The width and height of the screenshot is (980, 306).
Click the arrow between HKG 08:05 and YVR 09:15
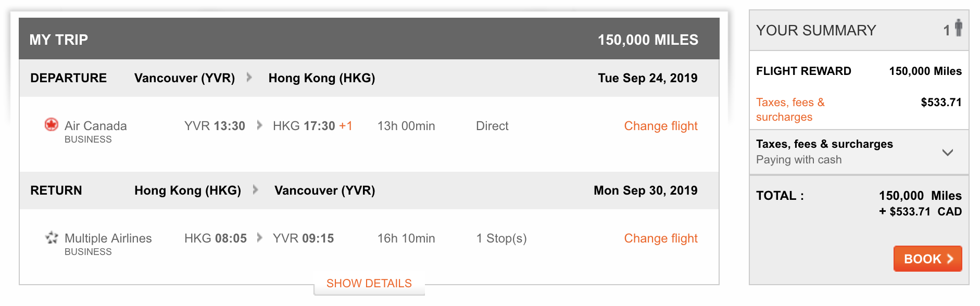click(259, 238)
